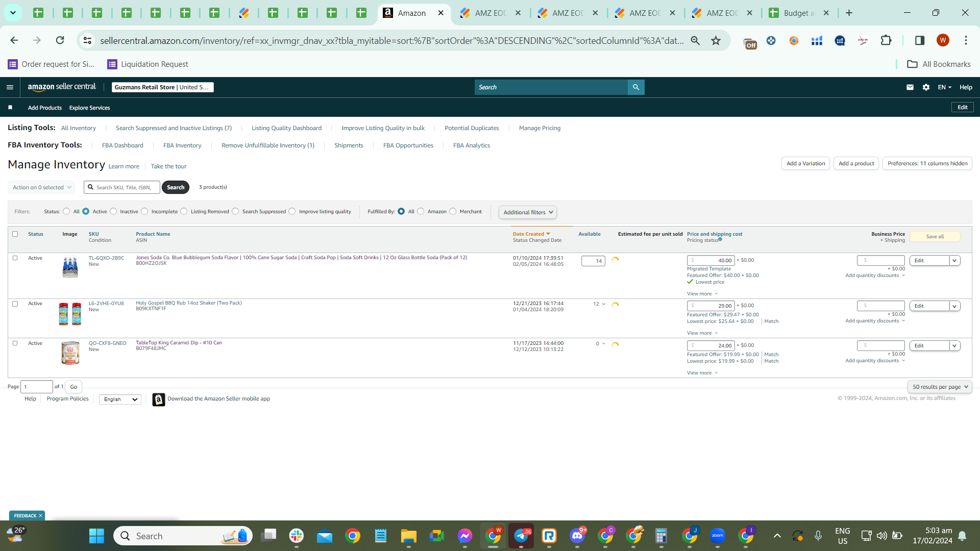Choose the All status radio button

66,211
